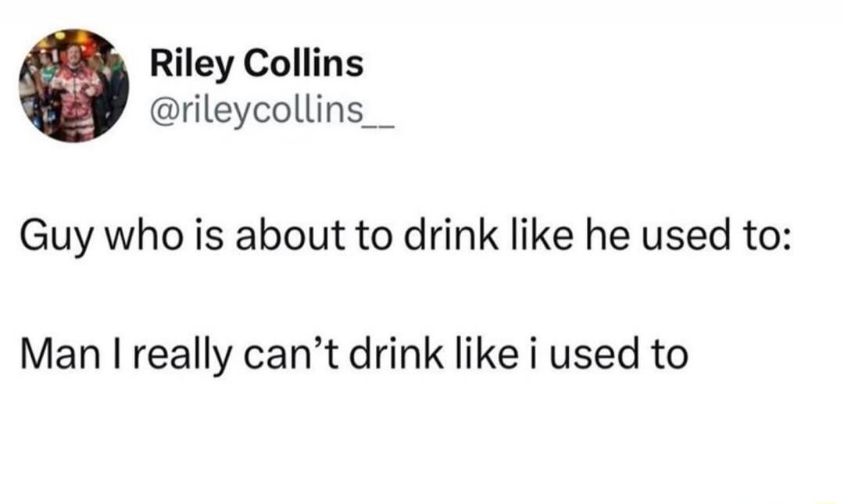The height and width of the screenshot is (504, 844).
Task: Open the Riley Collins display name
Action: click(x=256, y=64)
